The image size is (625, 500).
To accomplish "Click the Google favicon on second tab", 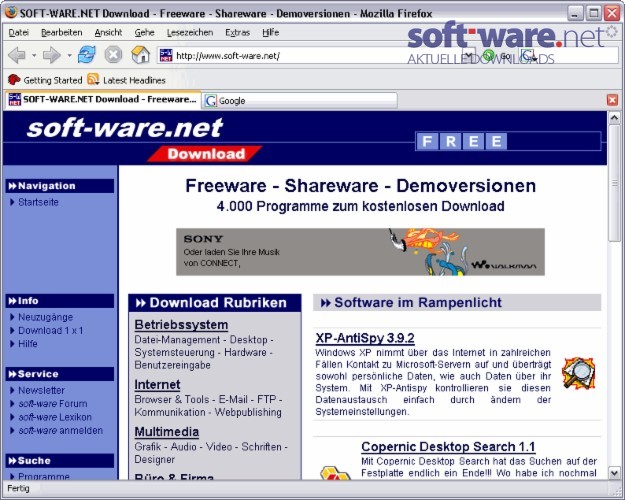I will pyautogui.click(x=210, y=100).
